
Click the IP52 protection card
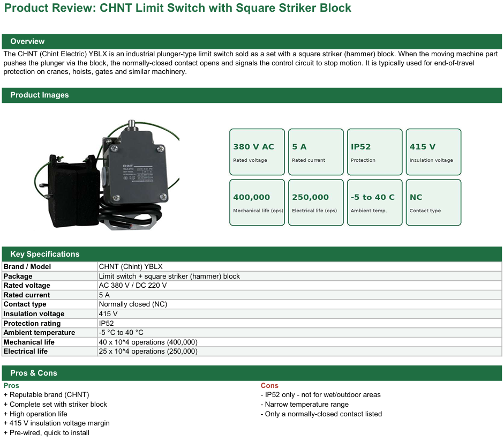tap(374, 152)
